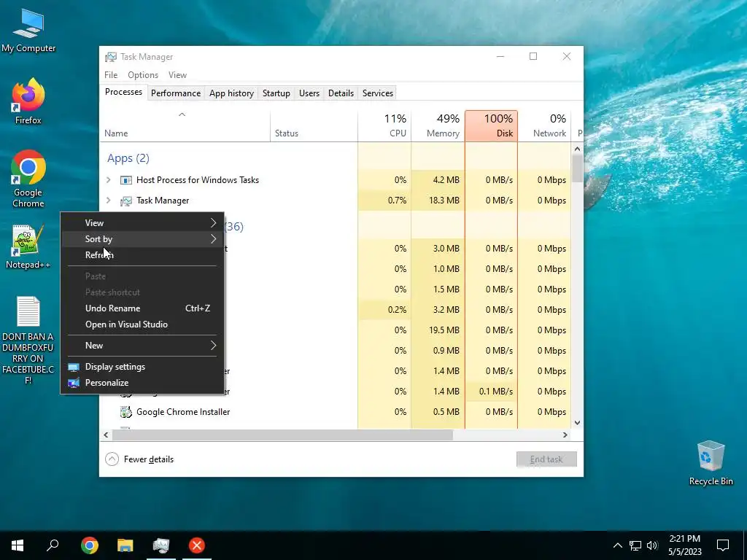Viewport: 747px width, 560px height.
Task: Open the volume tray icon
Action: 652,545
